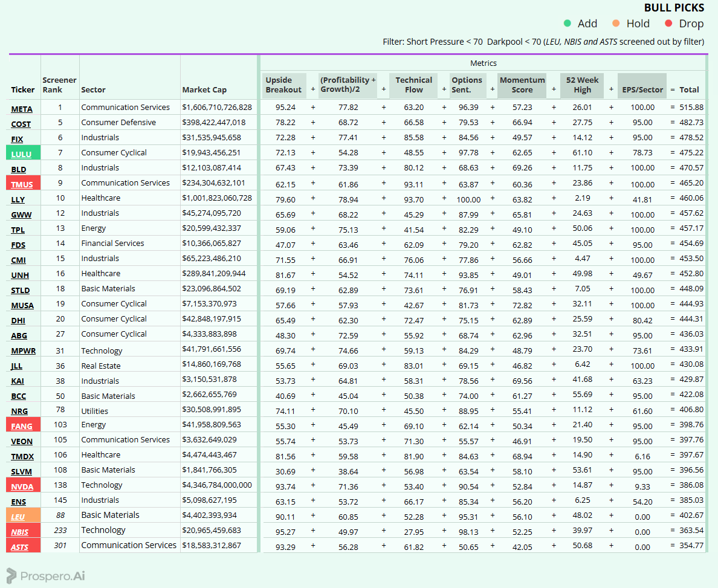Image resolution: width=718 pixels, height=588 pixels.
Task: Select the Technical Flow column header
Action: pyautogui.click(x=413, y=85)
